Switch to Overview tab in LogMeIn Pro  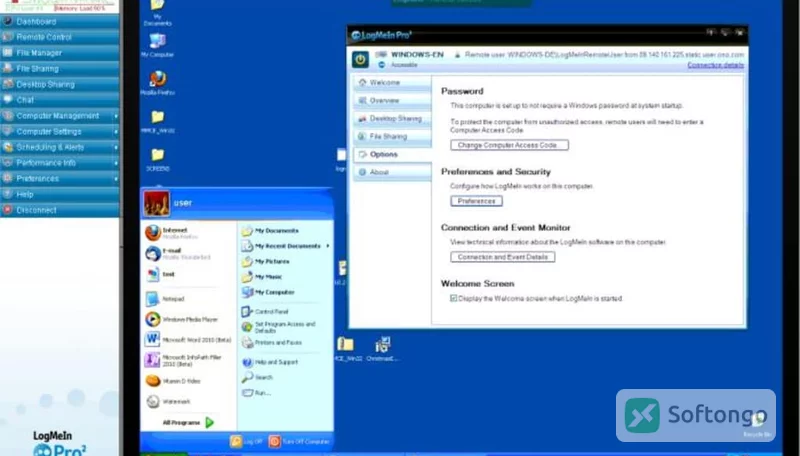(392, 100)
